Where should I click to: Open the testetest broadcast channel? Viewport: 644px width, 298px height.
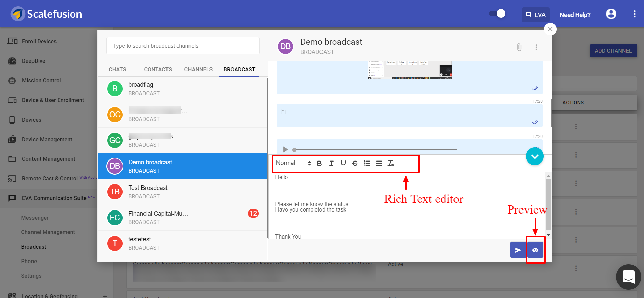182,243
